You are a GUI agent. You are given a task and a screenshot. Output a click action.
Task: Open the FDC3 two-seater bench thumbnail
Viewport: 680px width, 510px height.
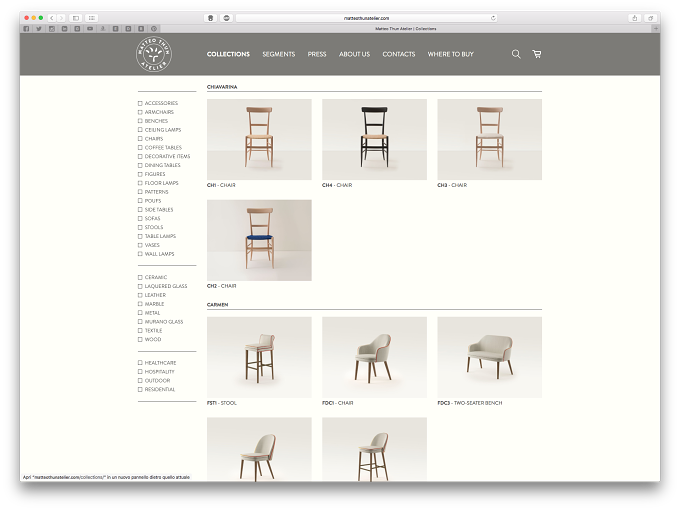point(489,357)
